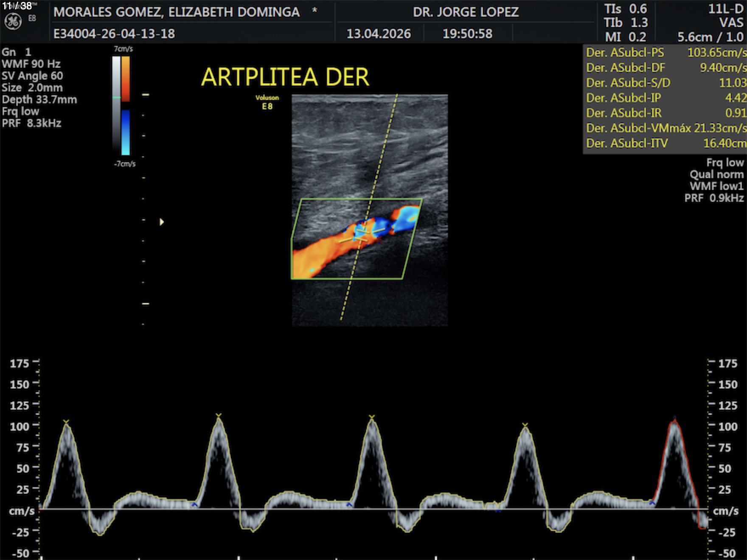Click the red-orange color Doppler scale bar
Screen dimensions: 747x560
coord(126,78)
